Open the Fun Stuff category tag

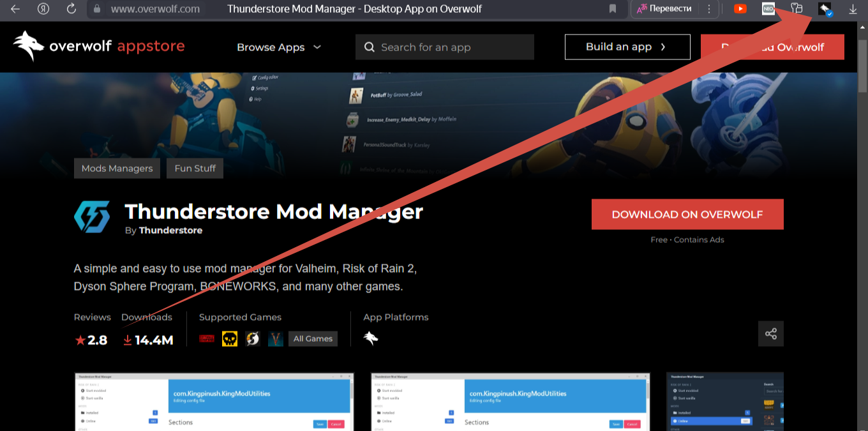click(195, 169)
